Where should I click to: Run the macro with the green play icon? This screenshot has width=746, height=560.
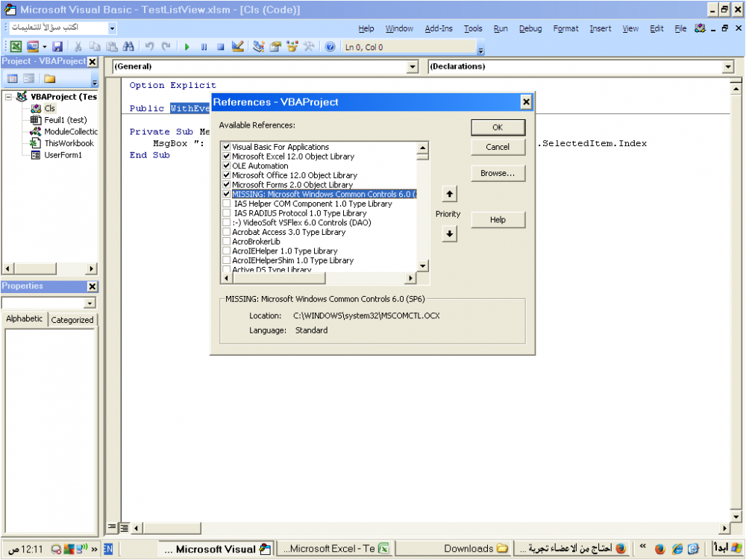(x=187, y=46)
